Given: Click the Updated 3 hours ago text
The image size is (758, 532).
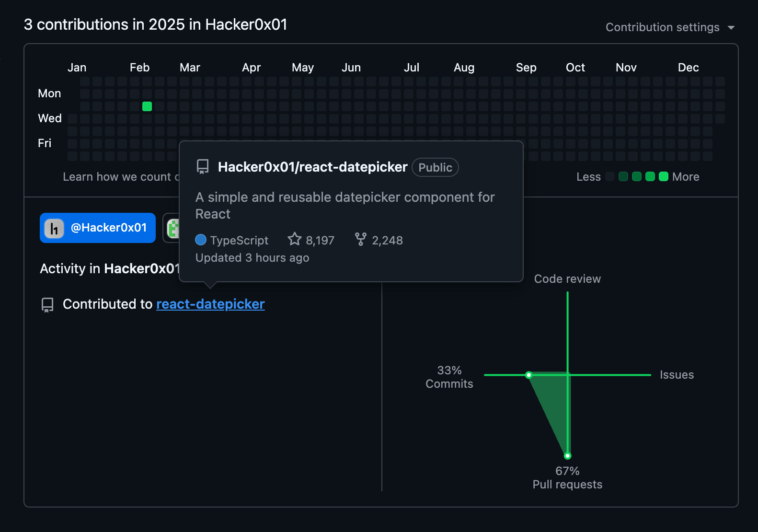Looking at the screenshot, I should 253,258.
